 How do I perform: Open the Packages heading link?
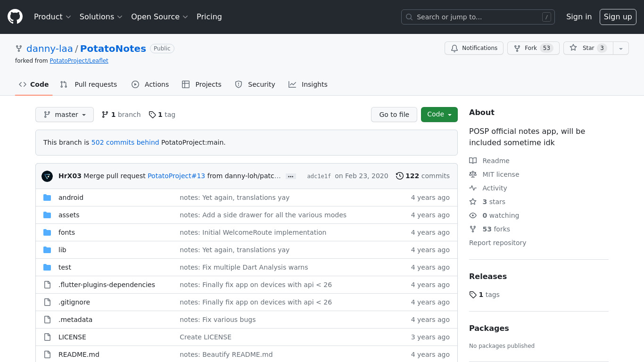point(489,329)
